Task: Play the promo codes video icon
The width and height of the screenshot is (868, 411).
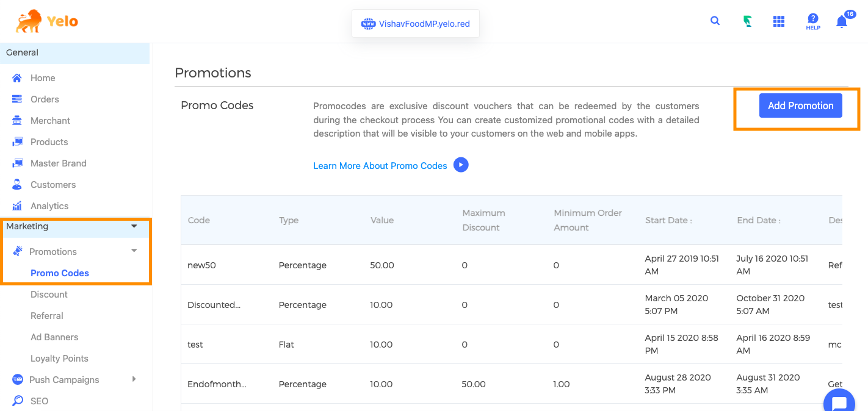Action: [x=461, y=165]
